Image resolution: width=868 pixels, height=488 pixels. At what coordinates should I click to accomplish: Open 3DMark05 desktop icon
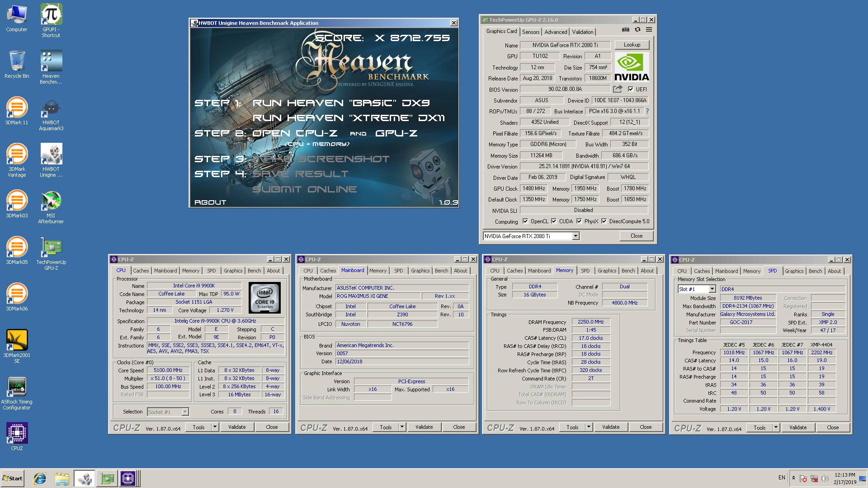click(17, 251)
